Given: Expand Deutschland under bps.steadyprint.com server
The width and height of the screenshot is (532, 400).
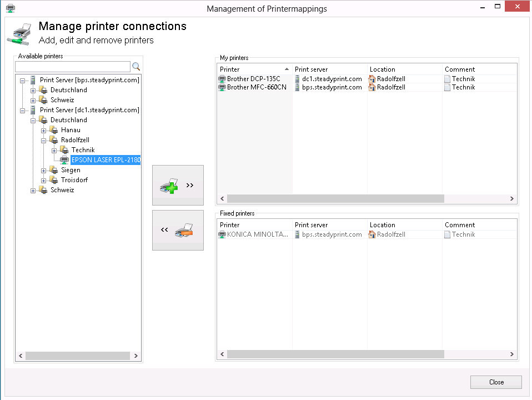Looking at the screenshot, I should click(x=33, y=91).
